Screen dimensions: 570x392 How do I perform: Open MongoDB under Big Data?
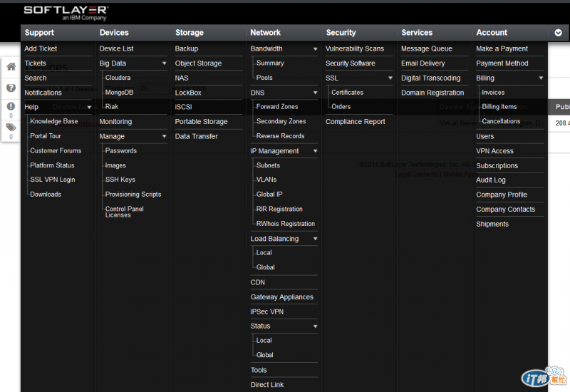click(x=119, y=93)
